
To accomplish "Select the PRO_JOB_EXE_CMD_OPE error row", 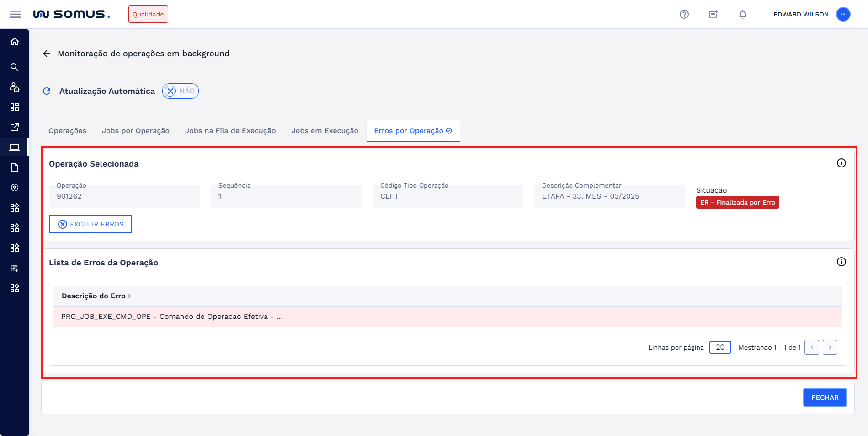I will [x=172, y=317].
